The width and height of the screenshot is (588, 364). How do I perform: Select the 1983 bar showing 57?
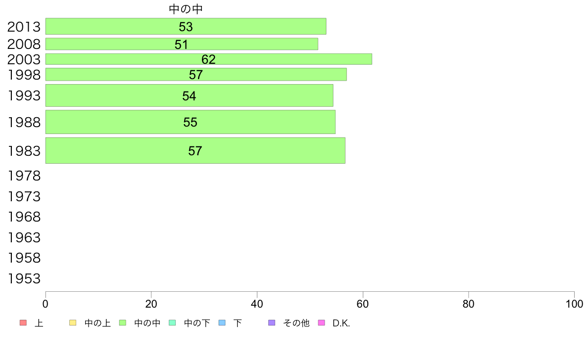click(x=196, y=150)
